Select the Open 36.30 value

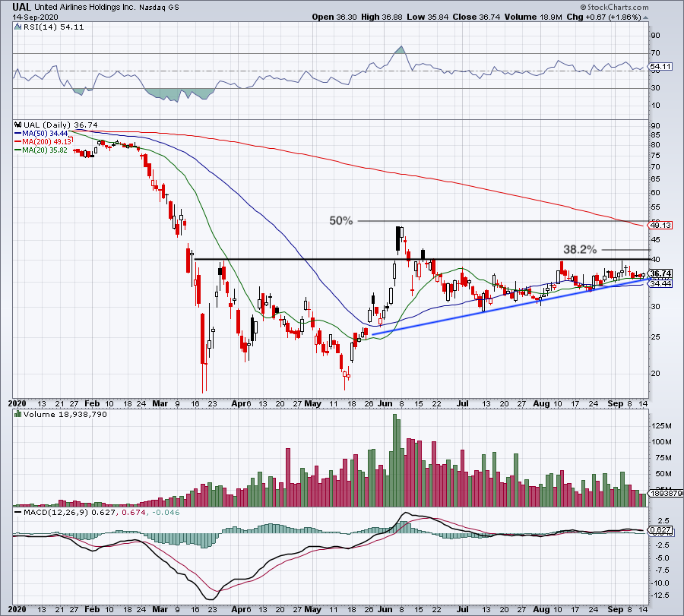click(334, 17)
